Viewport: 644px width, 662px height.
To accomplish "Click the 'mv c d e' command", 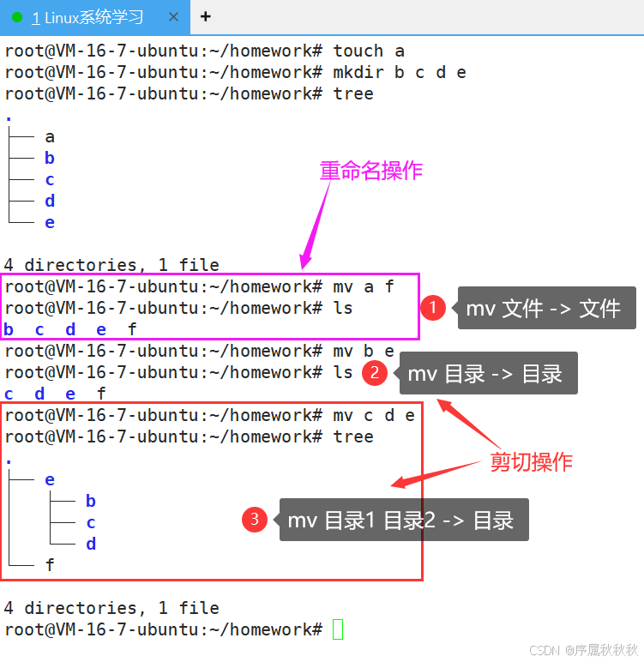I will pyautogui.click(x=374, y=415).
